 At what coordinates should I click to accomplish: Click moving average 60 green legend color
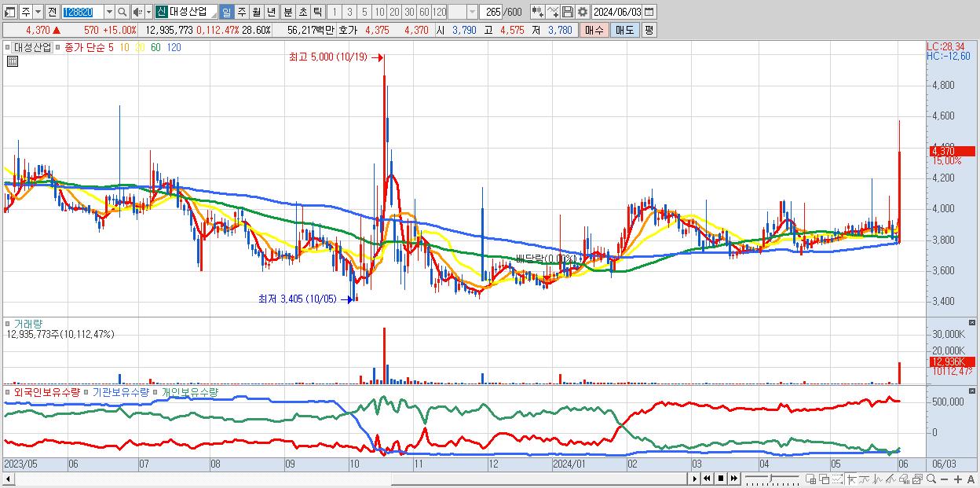(155, 47)
